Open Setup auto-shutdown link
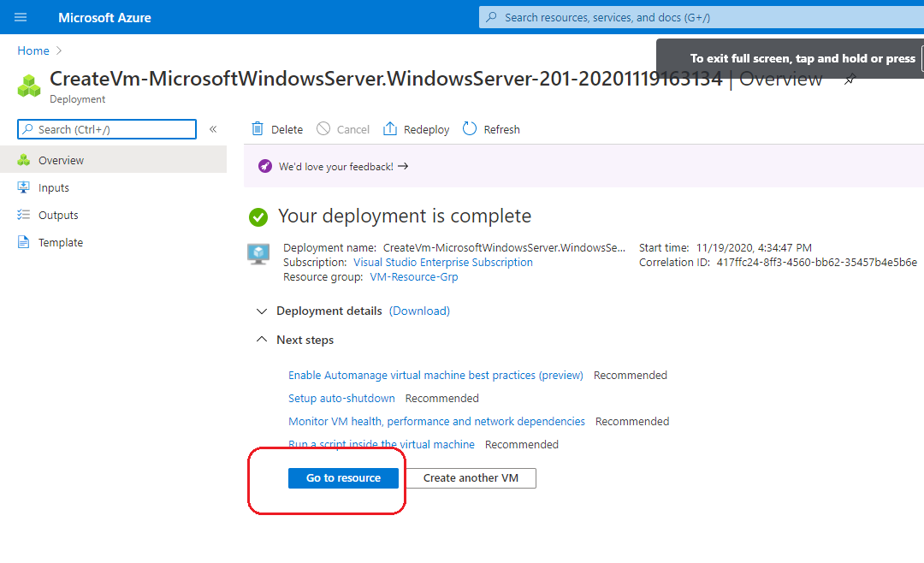Image resolution: width=924 pixels, height=563 pixels. [x=341, y=399]
